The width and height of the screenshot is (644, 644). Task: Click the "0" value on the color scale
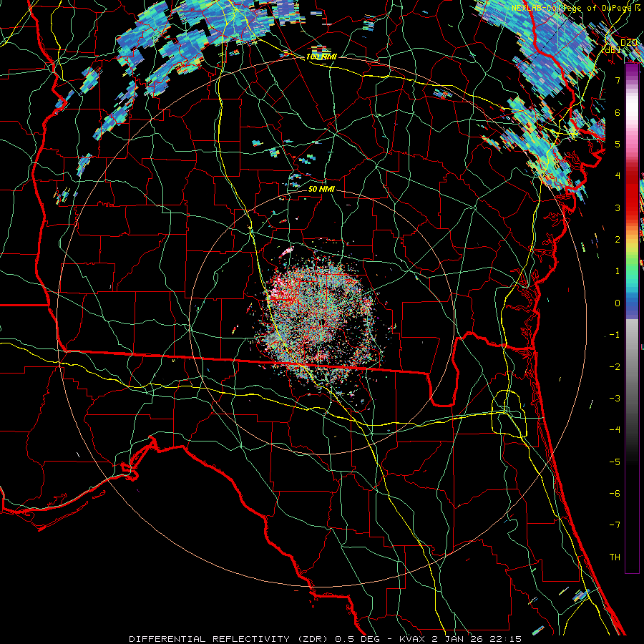click(618, 303)
